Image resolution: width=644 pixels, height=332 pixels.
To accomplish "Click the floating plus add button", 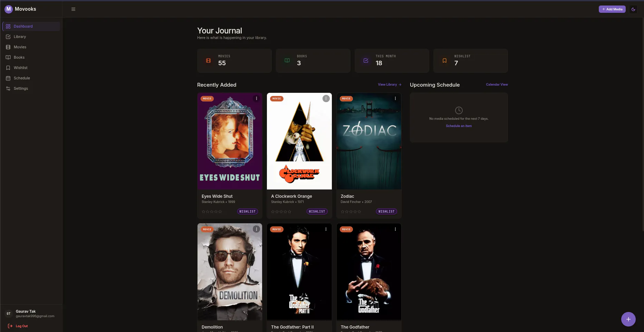I will [628, 319].
